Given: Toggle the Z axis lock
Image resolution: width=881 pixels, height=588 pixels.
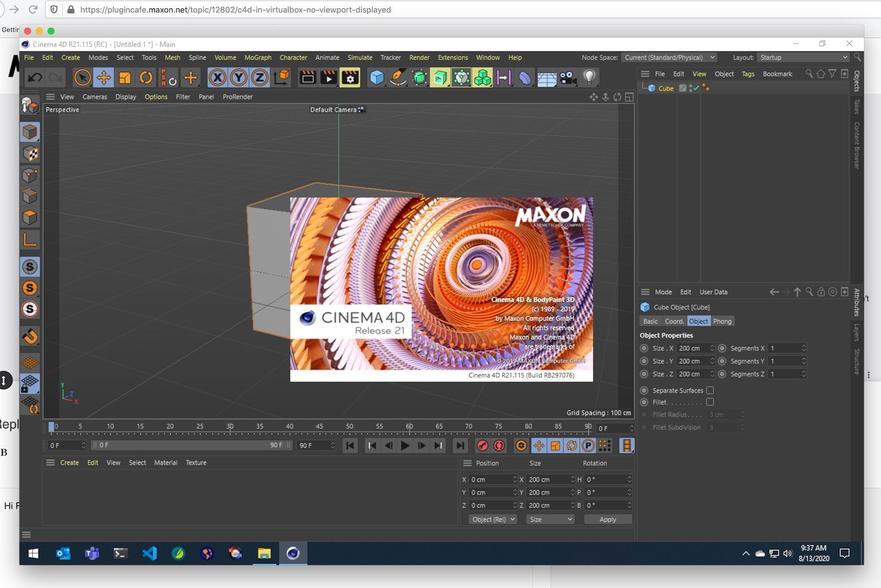Looking at the screenshot, I should [x=260, y=77].
